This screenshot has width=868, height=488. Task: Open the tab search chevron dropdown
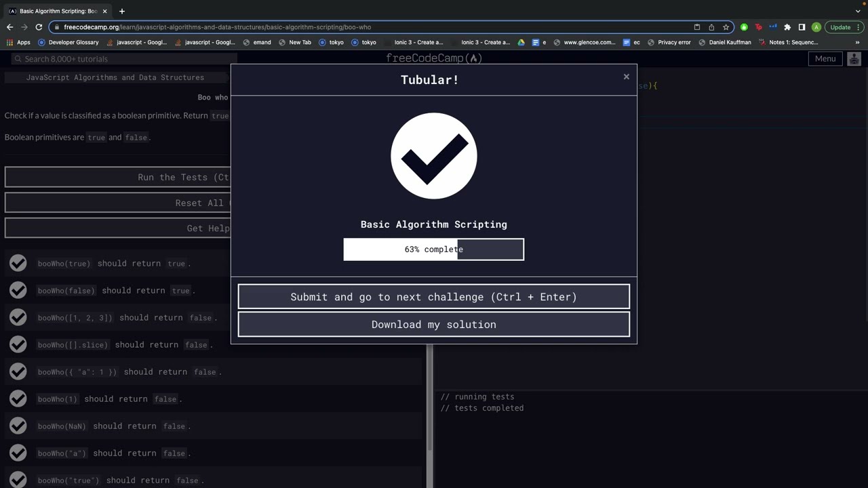(x=858, y=11)
